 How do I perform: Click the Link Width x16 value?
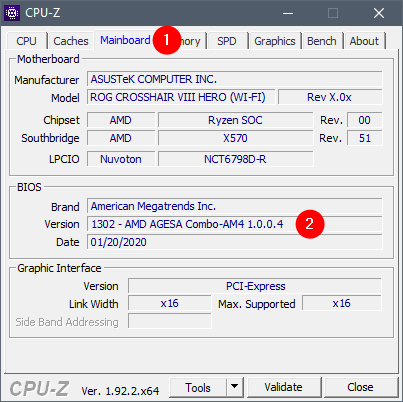tap(170, 303)
